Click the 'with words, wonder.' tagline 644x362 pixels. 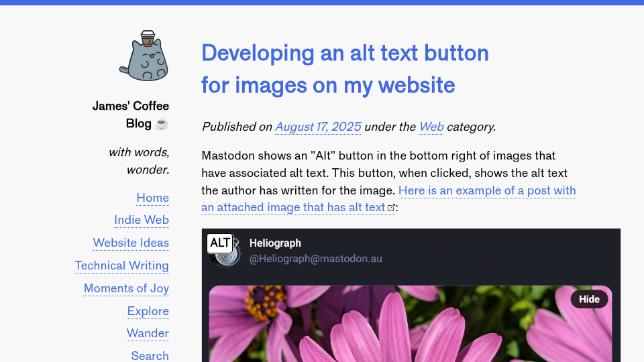click(139, 161)
